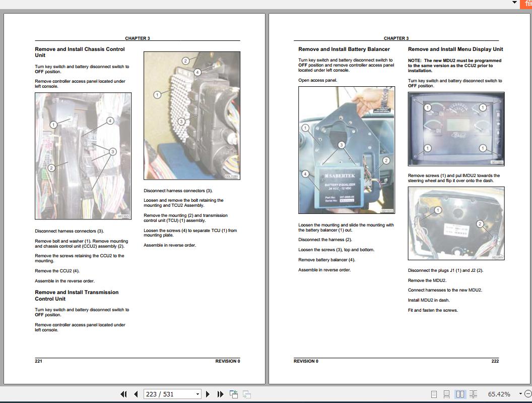Go to the previous page
The width and height of the screenshot is (532, 403).
point(136,394)
